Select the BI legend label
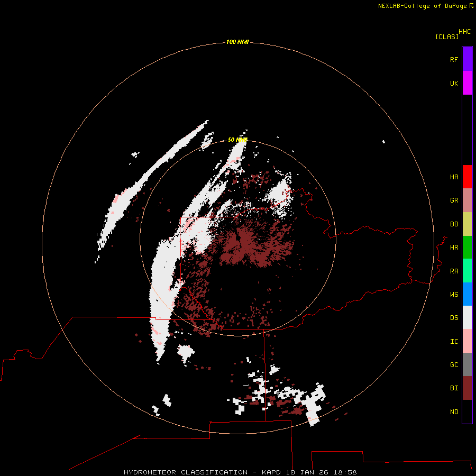476x476 pixels. pos(454,388)
